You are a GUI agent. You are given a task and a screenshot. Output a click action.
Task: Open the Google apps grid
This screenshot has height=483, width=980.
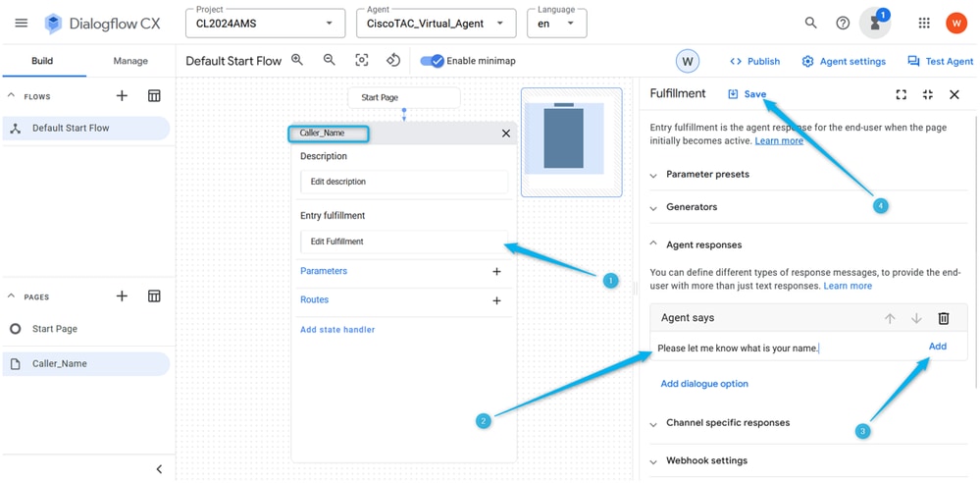coord(924,24)
